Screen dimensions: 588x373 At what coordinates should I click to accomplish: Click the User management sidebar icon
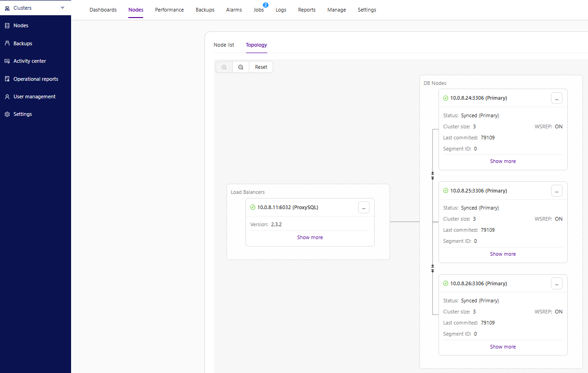pyautogui.click(x=7, y=96)
